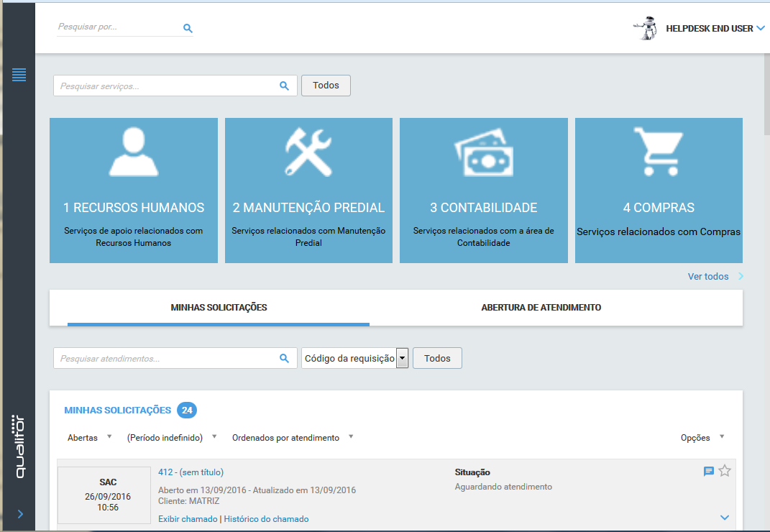Click the Manutenção Predial tools icon

pos(308,152)
